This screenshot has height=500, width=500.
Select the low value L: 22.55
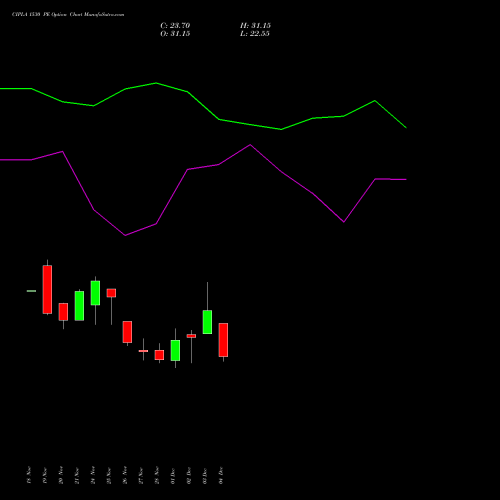tap(255, 34)
